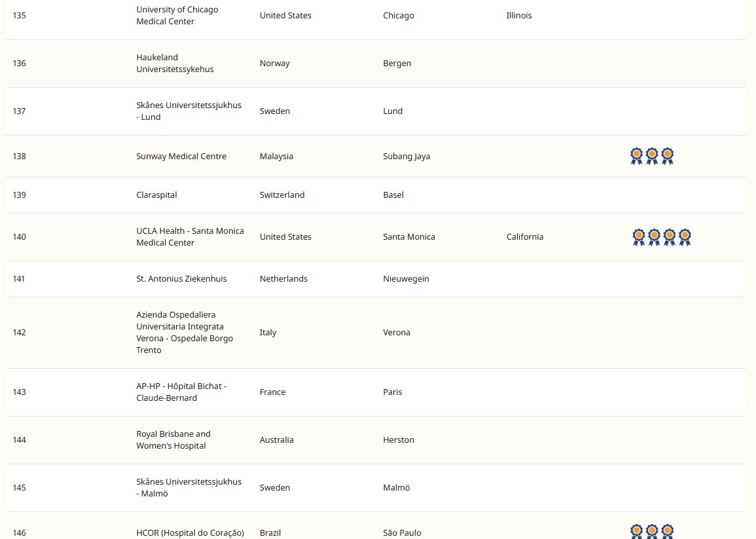756x539 pixels.
Task: Click first award ribbon for Sunway Medical Centre
Action: 636,156
